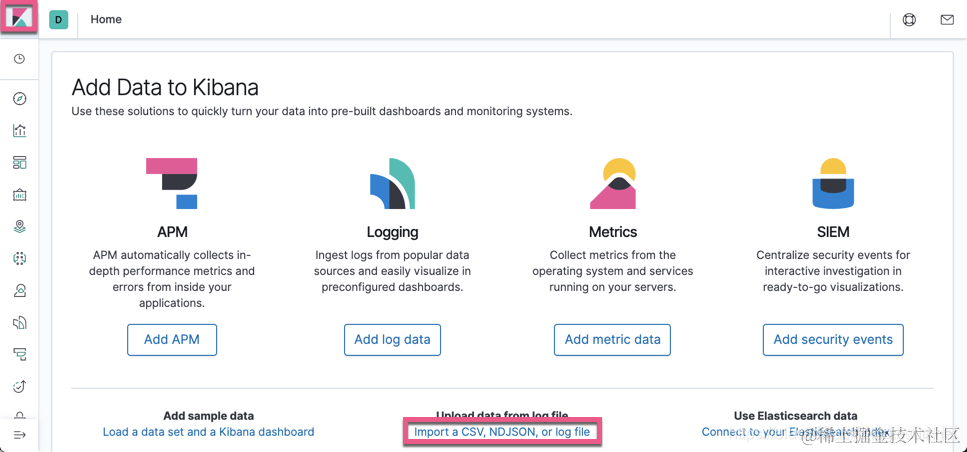Click the Home breadcrumb

tap(106, 19)
